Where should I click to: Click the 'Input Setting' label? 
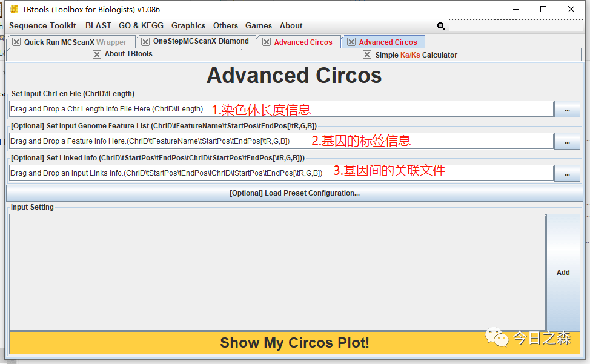click(x=32, y=207)
